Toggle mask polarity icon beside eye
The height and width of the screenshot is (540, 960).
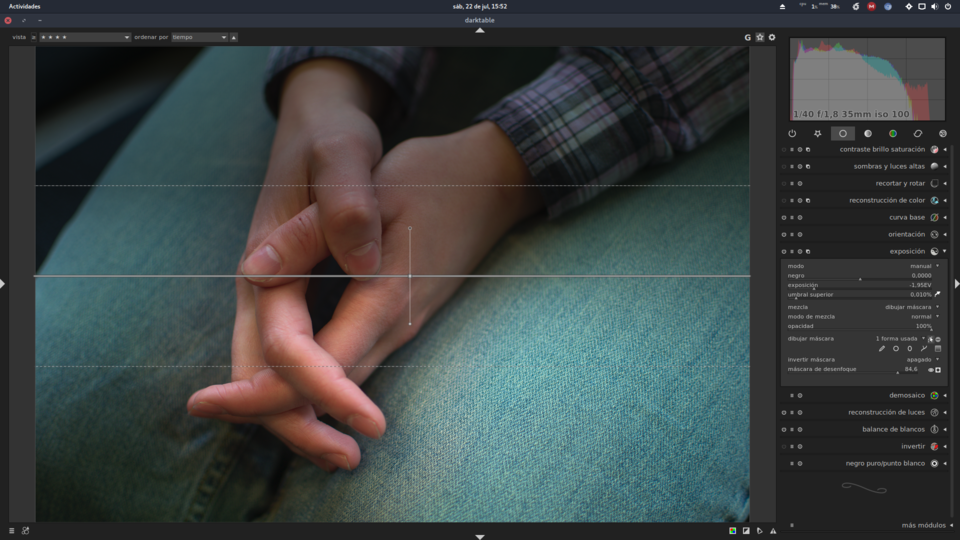[938, 370]
